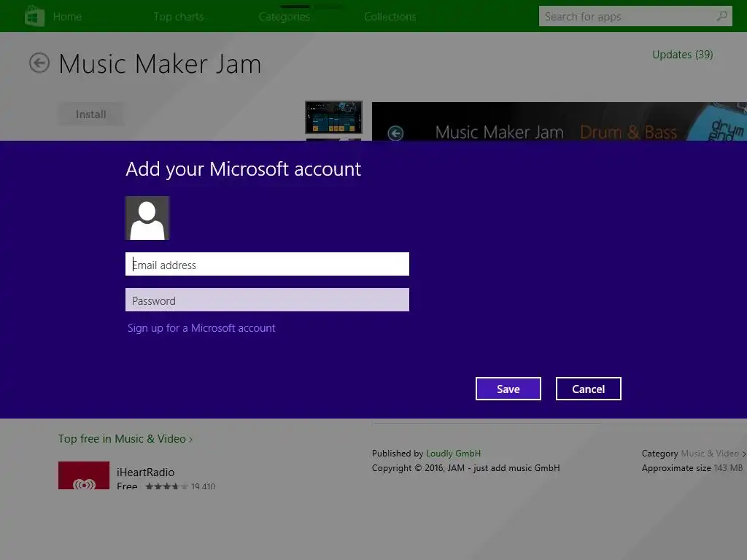Click the Music Maker Jam title text
This screenshot has width=747, height=560.
[160, 63]
